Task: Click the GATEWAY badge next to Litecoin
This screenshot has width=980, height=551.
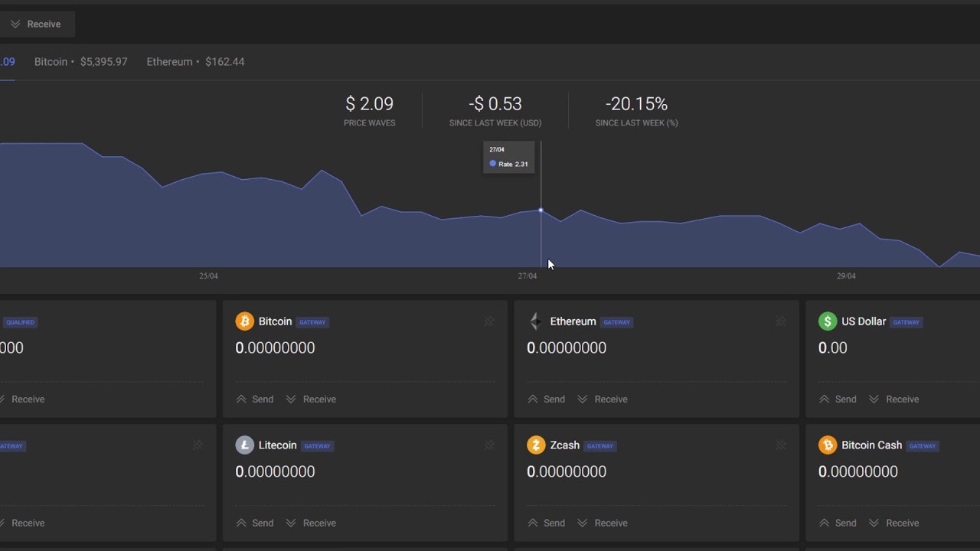Action: pyautogui.click(x=317, y=446)
